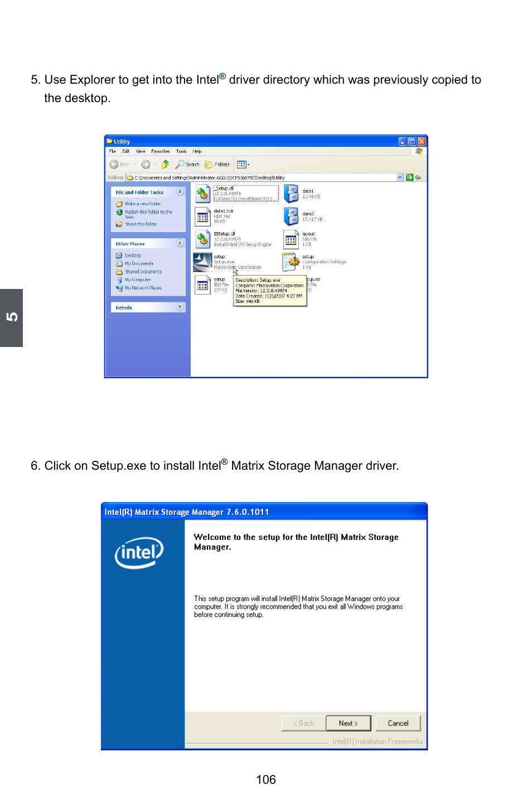Open the Back history dropdown arrow
Viewport: 532px width, 810px height.
click(x=134, y=164)
